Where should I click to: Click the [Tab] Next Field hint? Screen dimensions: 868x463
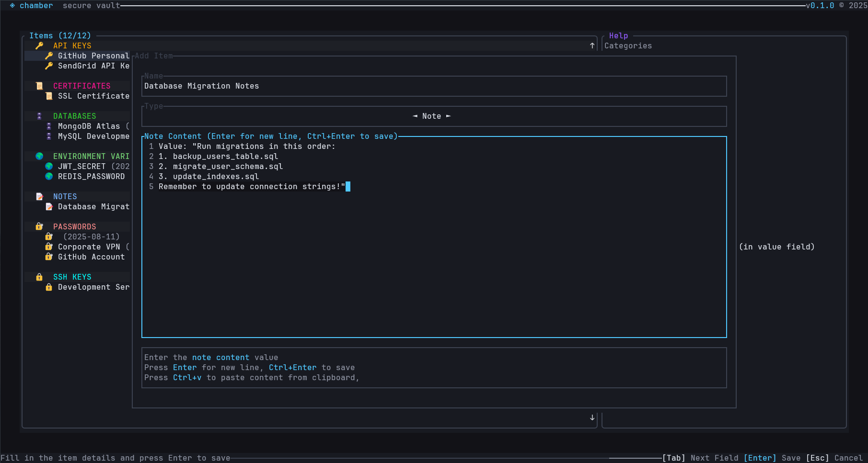pyautogui.click(x=700, y=458)
